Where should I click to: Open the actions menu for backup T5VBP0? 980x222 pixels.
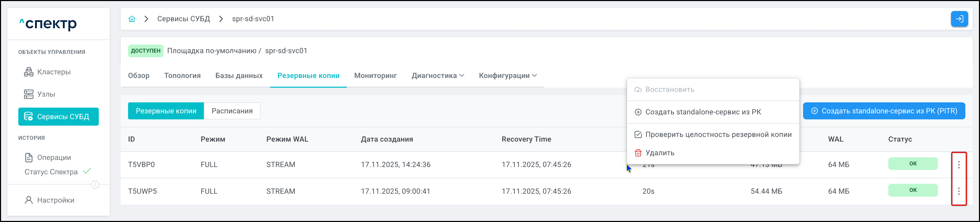pos(959,165)
